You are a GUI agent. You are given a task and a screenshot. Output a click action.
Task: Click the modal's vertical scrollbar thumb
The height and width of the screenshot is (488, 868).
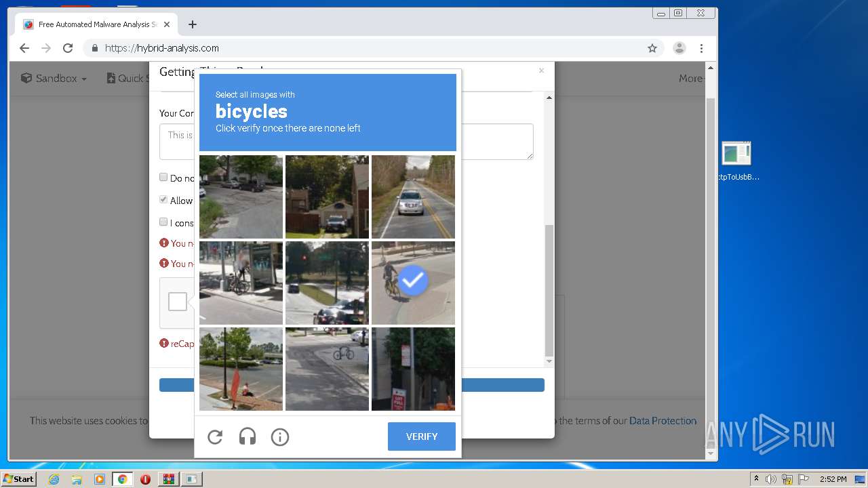[549, 290]
